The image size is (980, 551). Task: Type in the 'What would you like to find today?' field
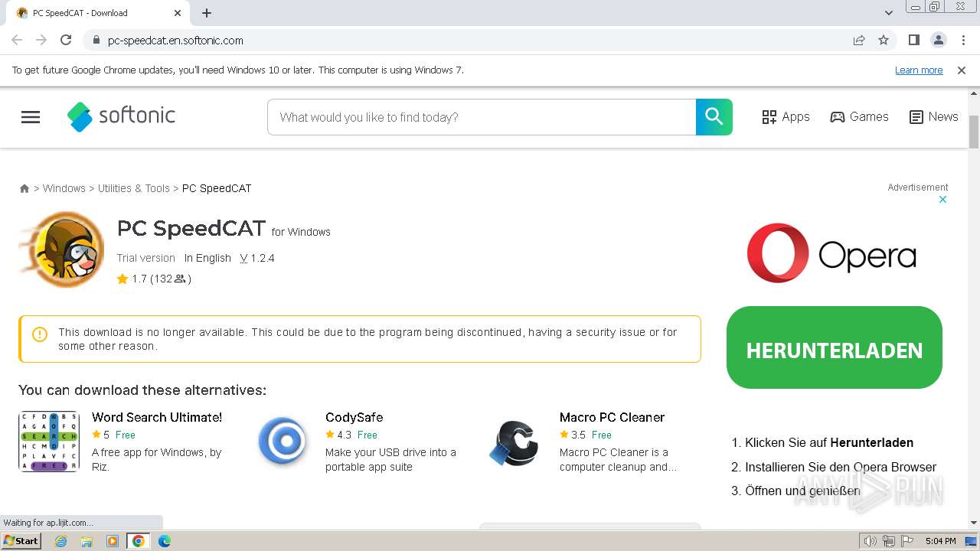pos(482,117)
